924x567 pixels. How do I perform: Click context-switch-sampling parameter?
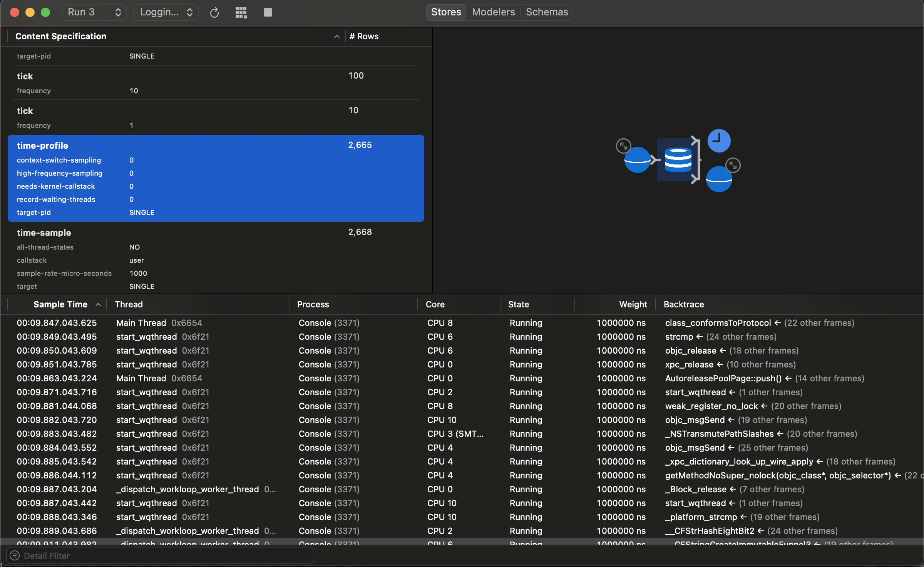[59, 160]
